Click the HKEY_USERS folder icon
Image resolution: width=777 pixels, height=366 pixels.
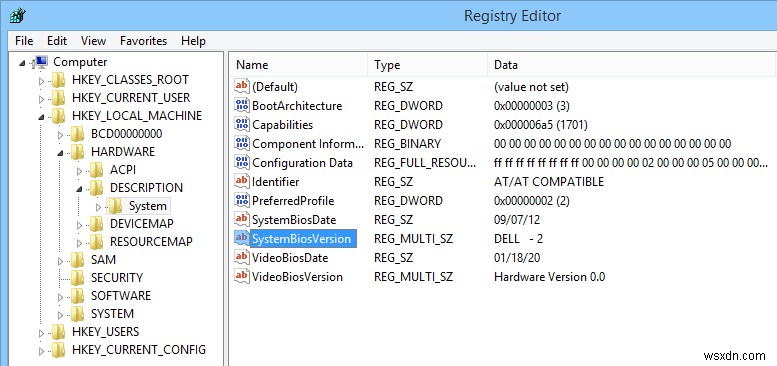point(58,332)
